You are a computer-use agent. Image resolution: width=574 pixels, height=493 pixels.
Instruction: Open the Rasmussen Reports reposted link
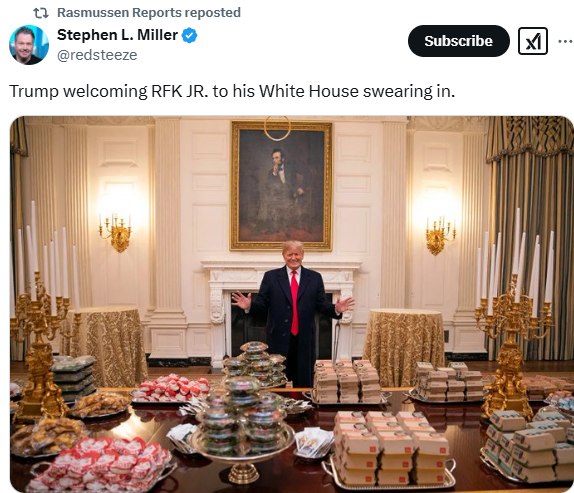149,12
